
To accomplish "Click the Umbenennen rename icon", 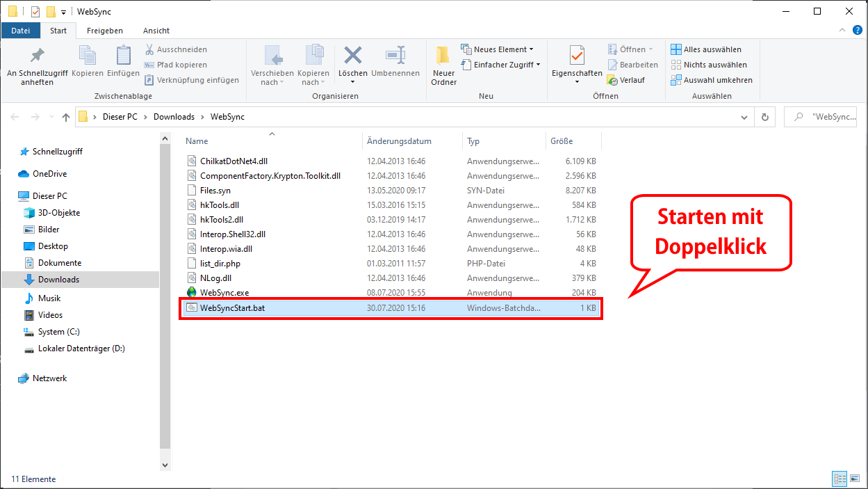I will tap(395, 56).
